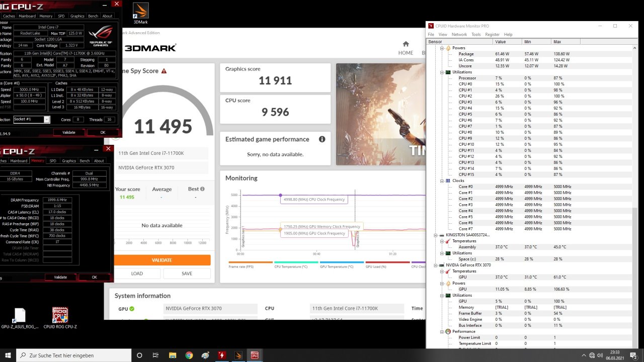
Task: Click the green check icon next to GPU in System information
Action: [132, 309]
